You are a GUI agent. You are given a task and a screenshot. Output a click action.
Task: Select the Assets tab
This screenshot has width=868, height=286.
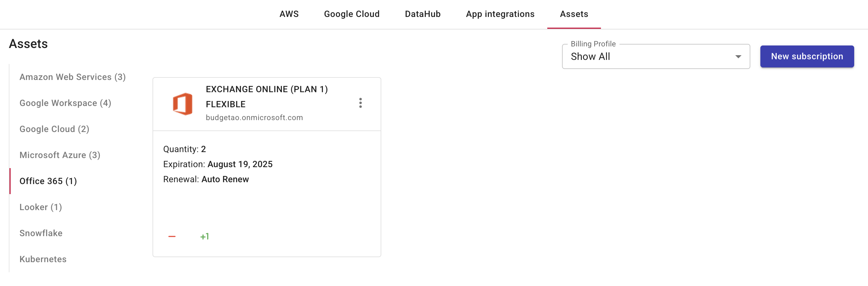click(x=574, y=14)
